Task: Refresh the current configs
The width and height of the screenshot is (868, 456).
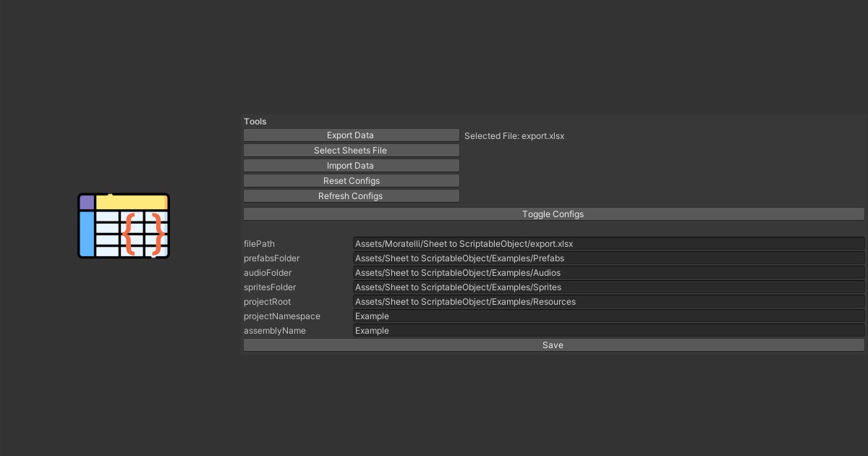Action: click(351, 195)
